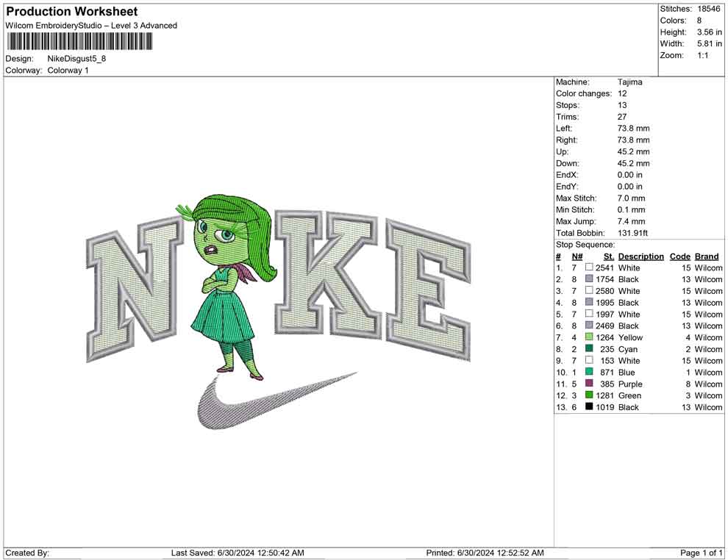Click stitch number '2469' in row 6
728x560 pixels.
click(604, 326)
